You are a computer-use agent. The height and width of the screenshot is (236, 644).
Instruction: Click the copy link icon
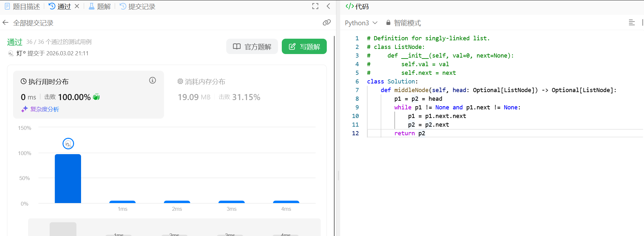(x=326, y=22)
